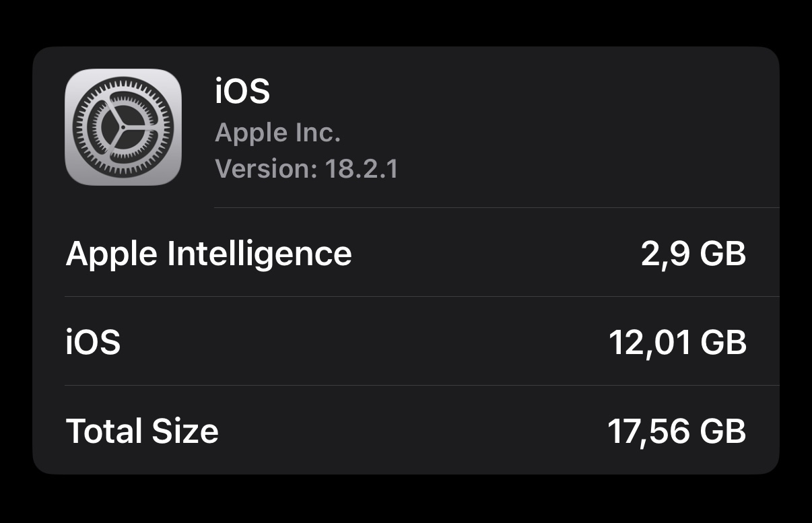The height and width of the screenshot is (523, 812).
Task: Click the 2,9 GB size value
Action: pyautogui.click(x=693, y=254)
